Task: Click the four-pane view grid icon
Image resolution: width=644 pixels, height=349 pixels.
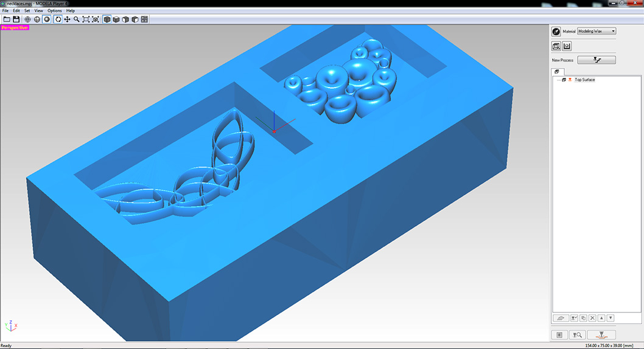Action: click(145, 19)
